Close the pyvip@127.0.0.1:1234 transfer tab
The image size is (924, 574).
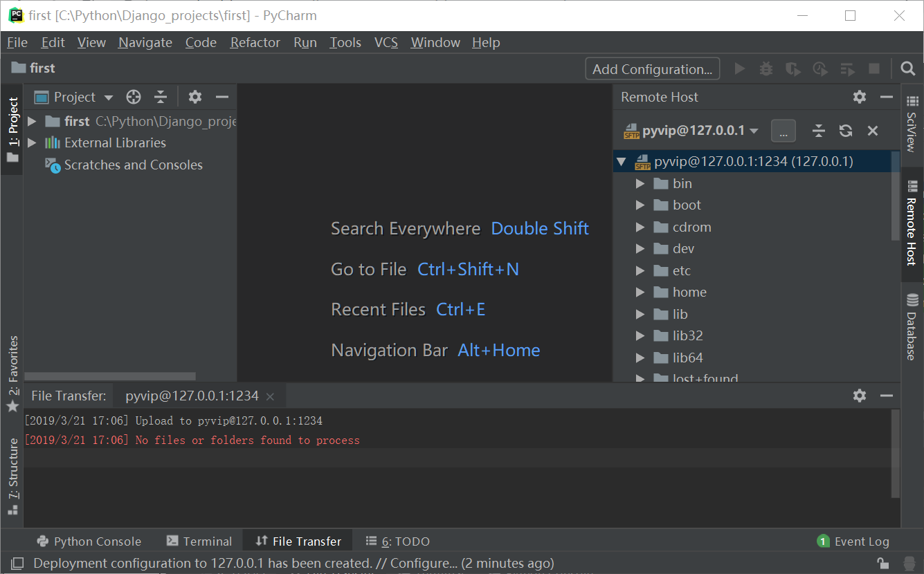(x=271, y=396)
